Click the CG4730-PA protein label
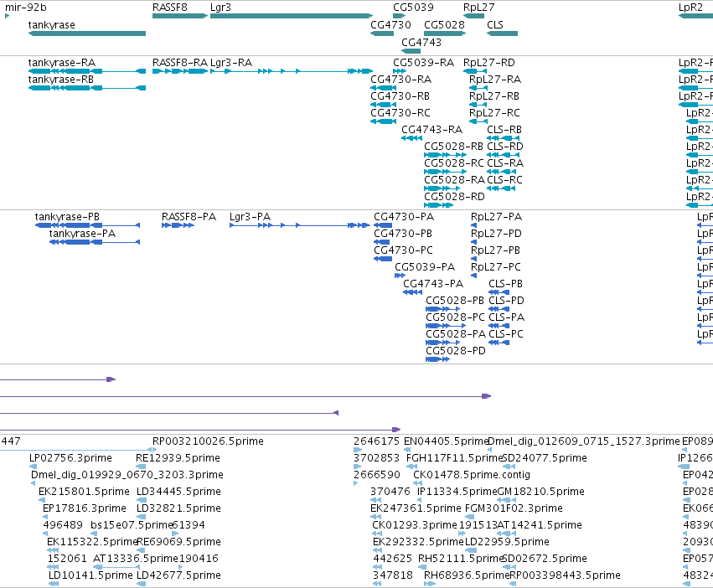The image size is (713, 588). [x=404, y=217]
